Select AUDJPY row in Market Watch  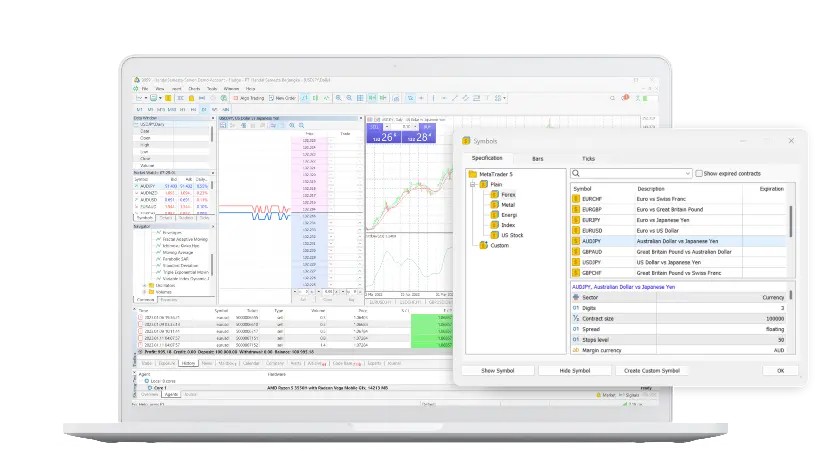point(171,186)
